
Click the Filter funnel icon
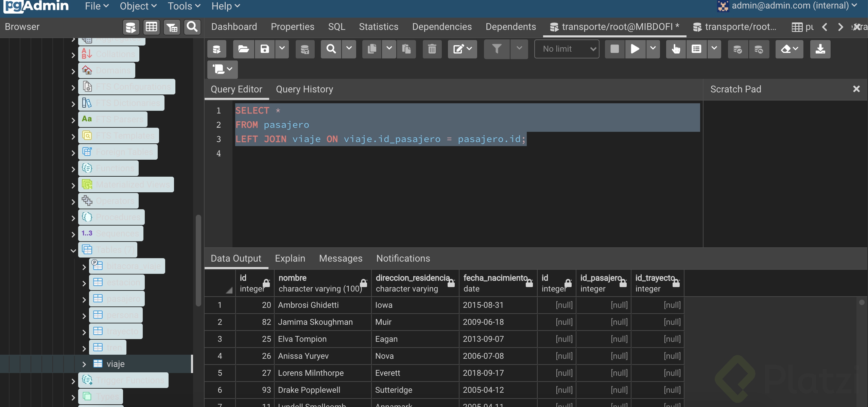497,49
